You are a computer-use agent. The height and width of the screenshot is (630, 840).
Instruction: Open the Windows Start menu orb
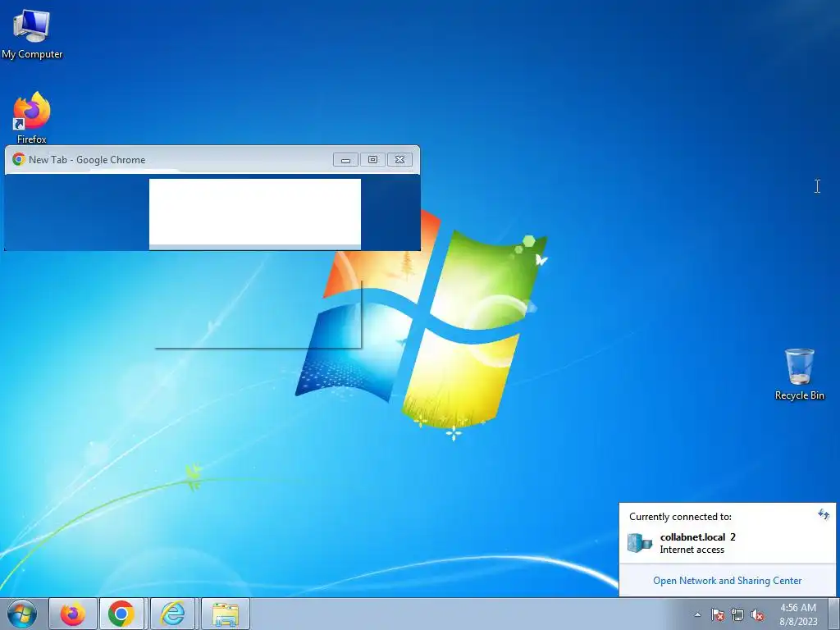[22, 614]
